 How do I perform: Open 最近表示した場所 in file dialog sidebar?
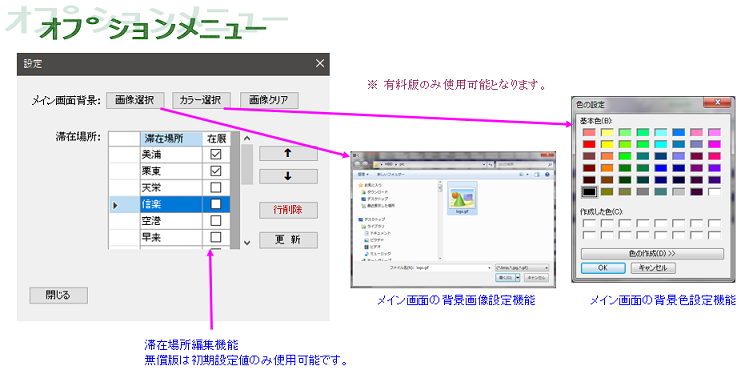point(379,206)
